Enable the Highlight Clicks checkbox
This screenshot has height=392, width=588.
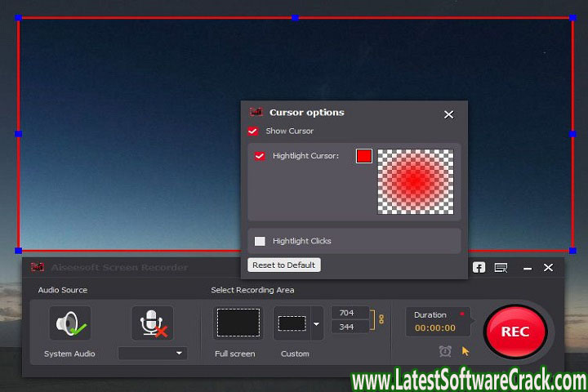[x=260, y=241]
